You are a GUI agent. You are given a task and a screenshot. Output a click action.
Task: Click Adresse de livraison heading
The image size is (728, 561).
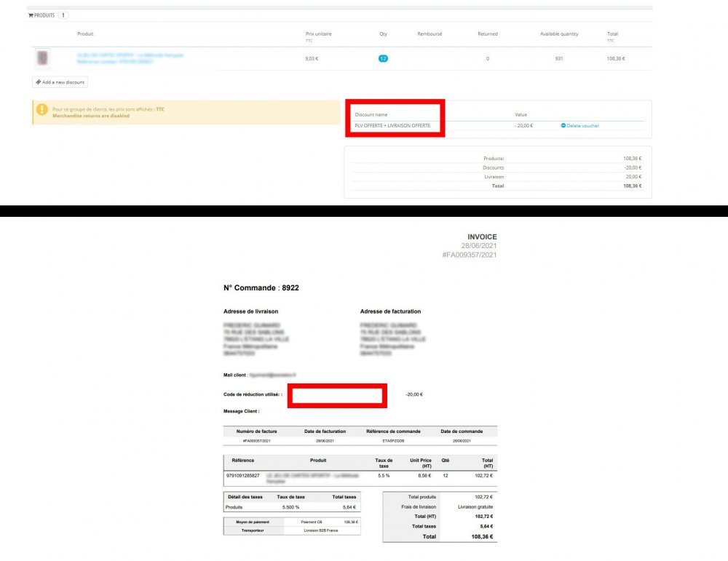[x=250, y=311]
